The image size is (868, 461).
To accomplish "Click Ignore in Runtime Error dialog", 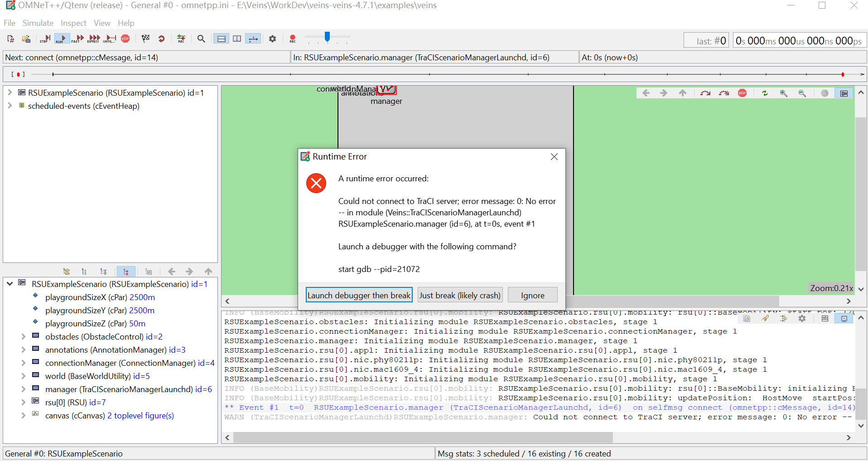I will (533, 295).
